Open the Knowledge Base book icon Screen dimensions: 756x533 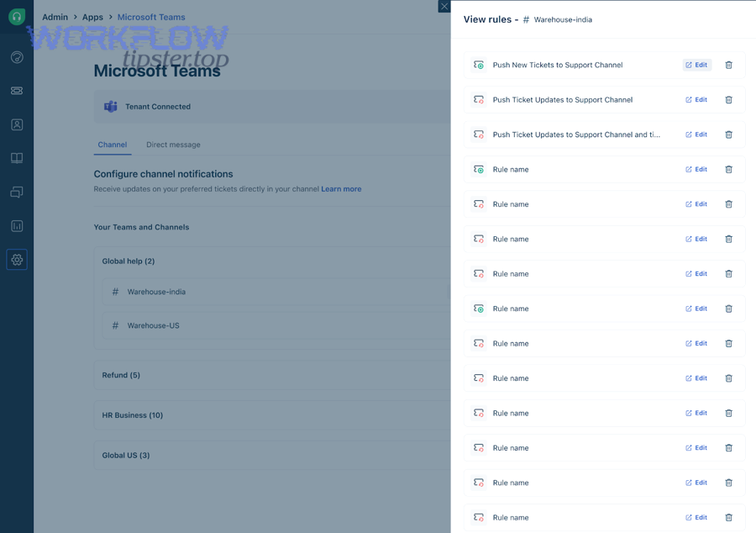point(17,158)
